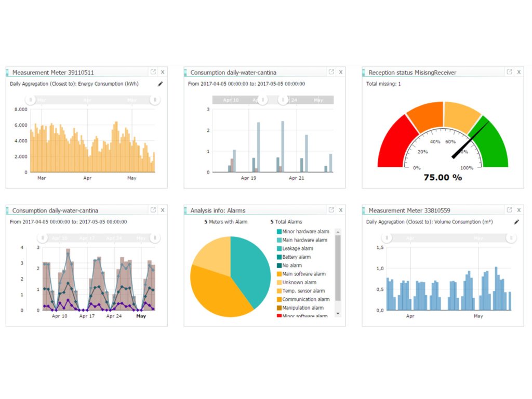The image size is (532, 399).
Task: Toggle Minor hardware alarm legend entry
Action: click(x=303, y=231)
